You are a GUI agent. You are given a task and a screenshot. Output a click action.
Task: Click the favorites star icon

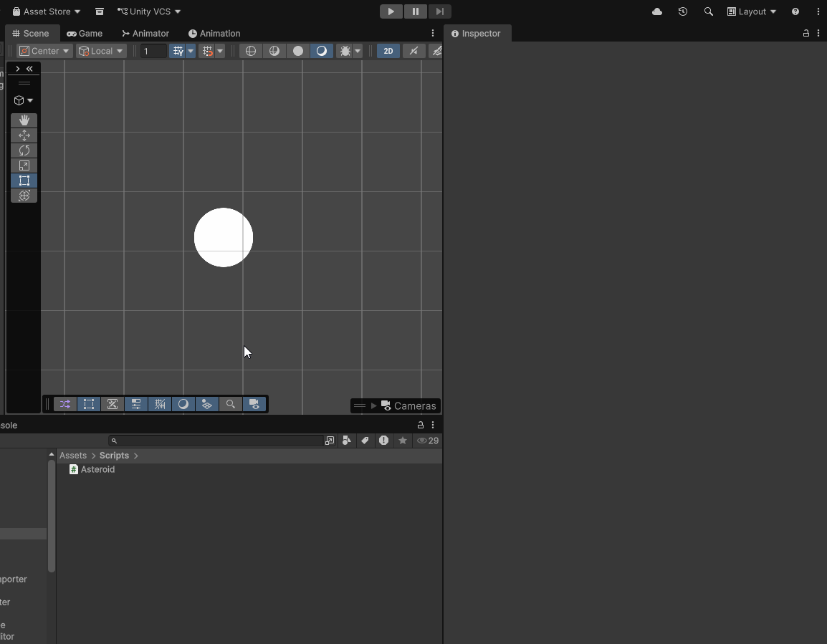[403, 441]
